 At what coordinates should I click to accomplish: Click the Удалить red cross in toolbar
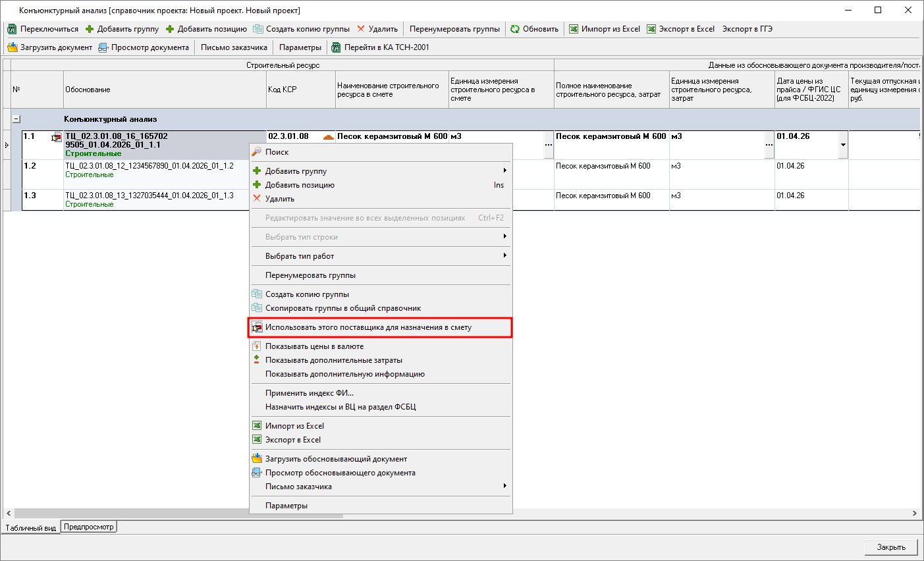click(x=361, y=29)
